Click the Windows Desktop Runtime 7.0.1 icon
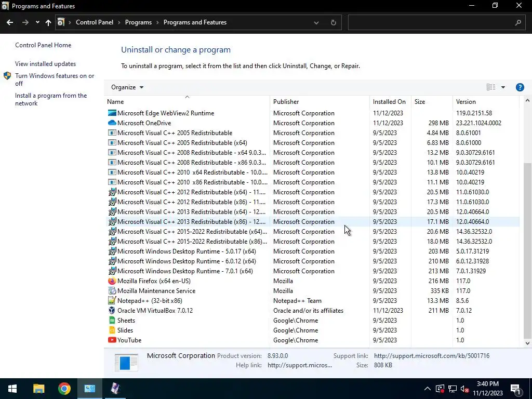Viewport: 532px width, 399px height. pos(112,271)
